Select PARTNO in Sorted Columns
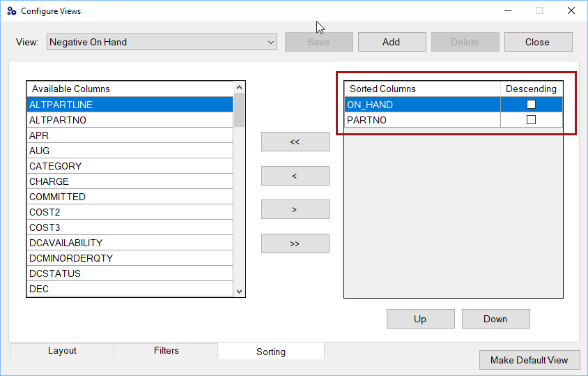 point(422,120)
